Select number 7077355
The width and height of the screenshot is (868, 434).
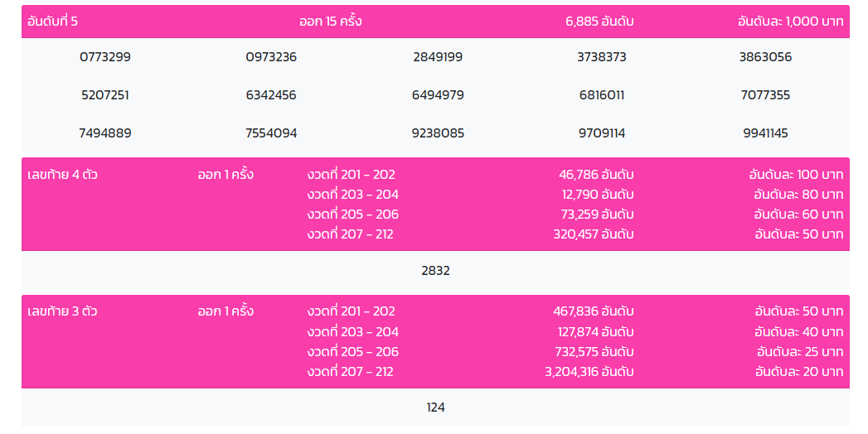click(x=765, y=95)
